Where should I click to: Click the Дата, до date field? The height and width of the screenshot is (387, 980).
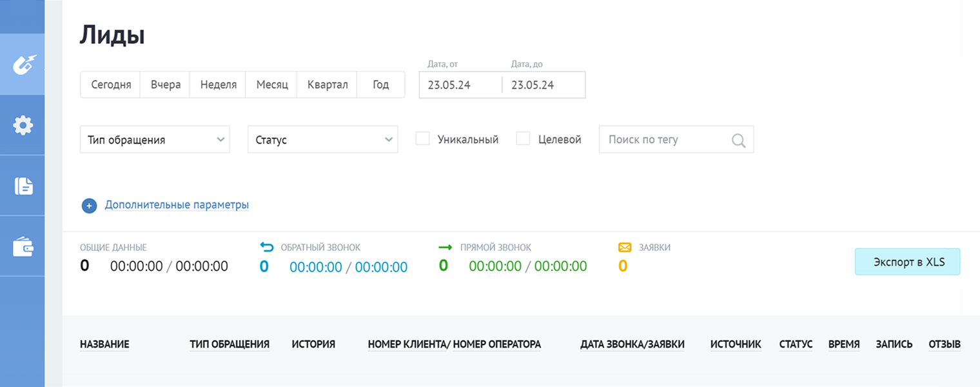544,84
